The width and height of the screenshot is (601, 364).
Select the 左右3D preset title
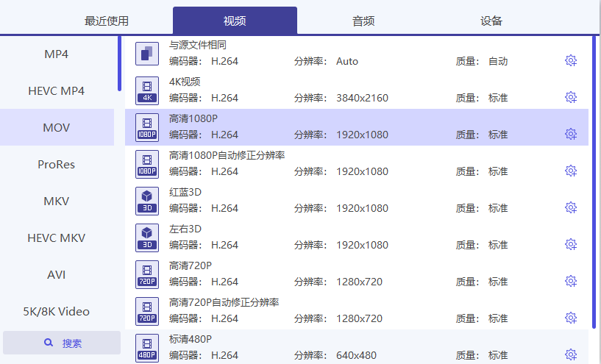coord(185,229)
